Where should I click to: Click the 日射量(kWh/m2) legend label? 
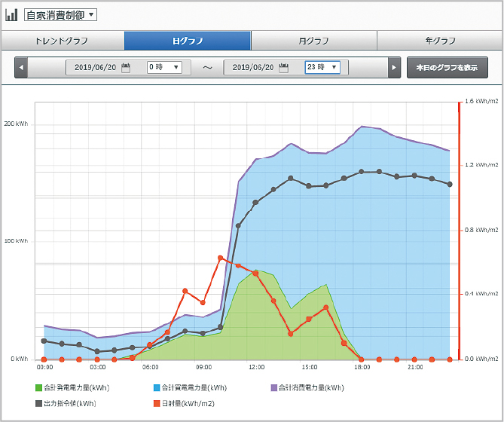[188, 403]
